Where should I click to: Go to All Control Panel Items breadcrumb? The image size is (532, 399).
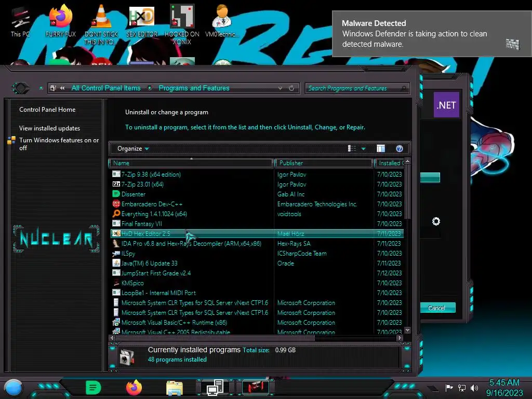tap(106, 88)
